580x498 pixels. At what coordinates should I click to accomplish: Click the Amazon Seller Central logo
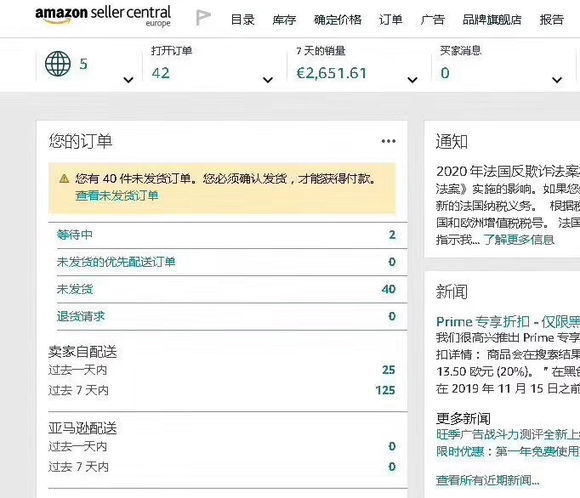tap(103, 16)
